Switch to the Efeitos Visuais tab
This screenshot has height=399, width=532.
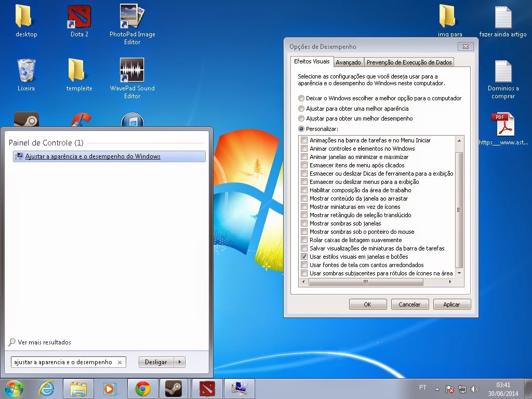pyautogui.click(x=312, y=61)
